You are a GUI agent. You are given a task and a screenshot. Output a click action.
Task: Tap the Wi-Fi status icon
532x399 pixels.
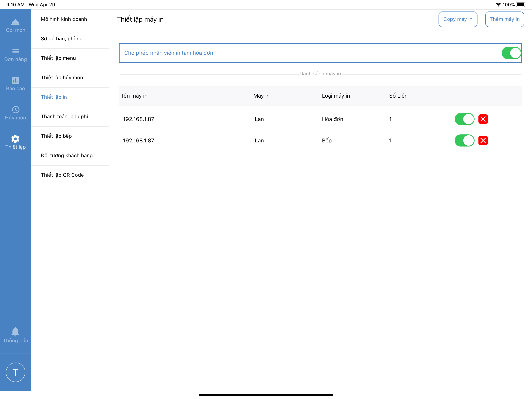(498, 4)
